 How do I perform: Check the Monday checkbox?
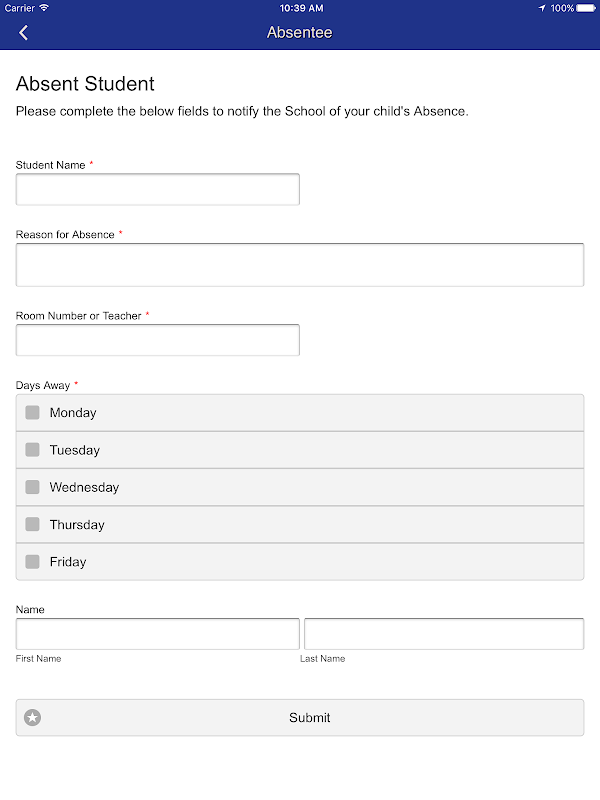(x=33, y=413)
